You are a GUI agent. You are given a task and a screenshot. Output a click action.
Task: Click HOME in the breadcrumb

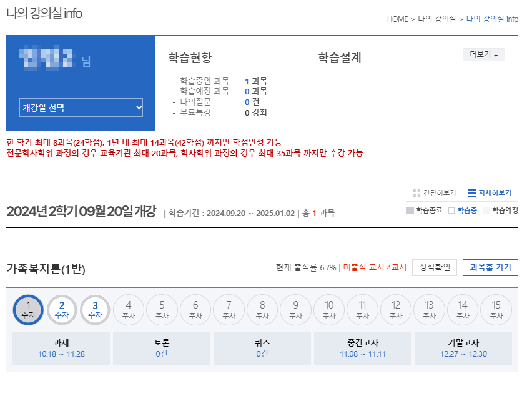pyautogui.click(x=397, y=19)
